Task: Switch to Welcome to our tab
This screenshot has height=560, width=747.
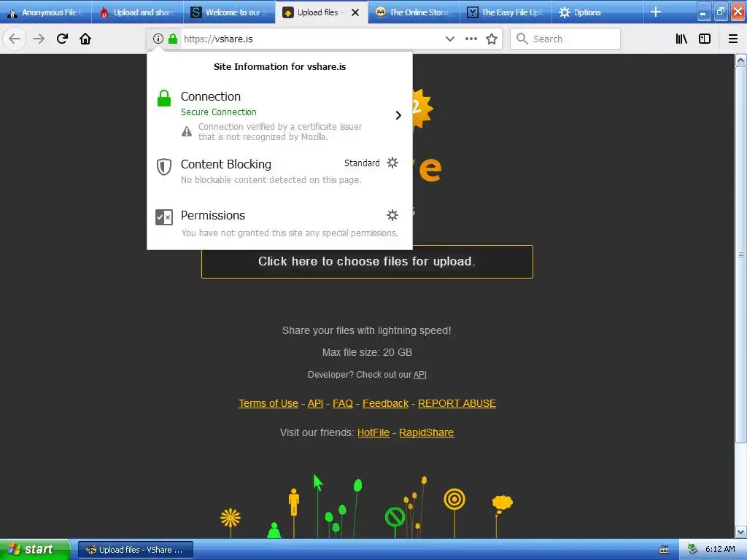Action: click(230, 12)
